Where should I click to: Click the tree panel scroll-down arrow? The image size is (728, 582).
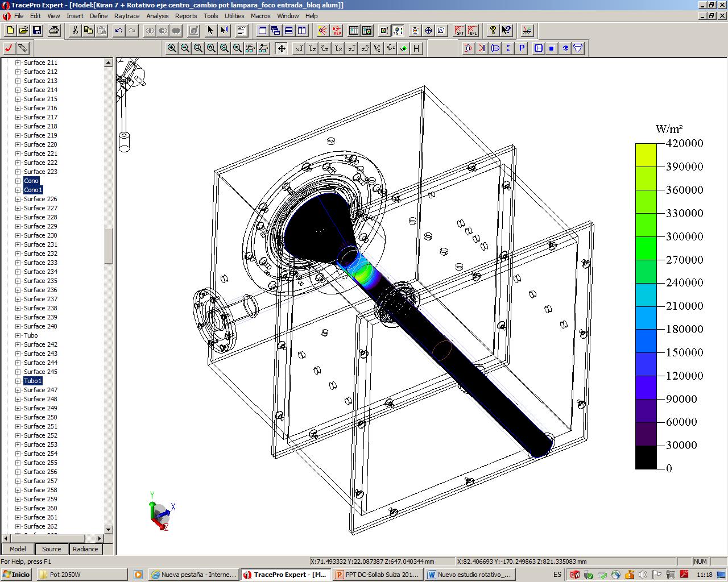[108, 529]
